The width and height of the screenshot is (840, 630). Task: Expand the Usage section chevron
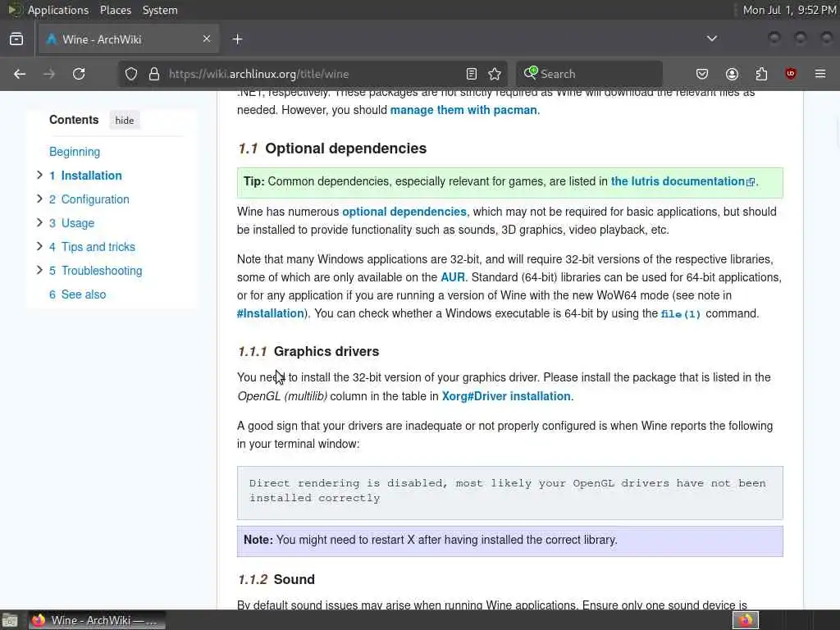pyautogui.click(x=39, y=222)
